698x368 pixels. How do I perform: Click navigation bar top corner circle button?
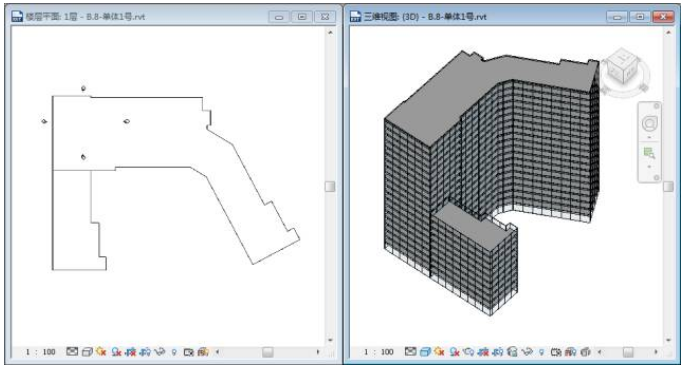pos(656,106)
